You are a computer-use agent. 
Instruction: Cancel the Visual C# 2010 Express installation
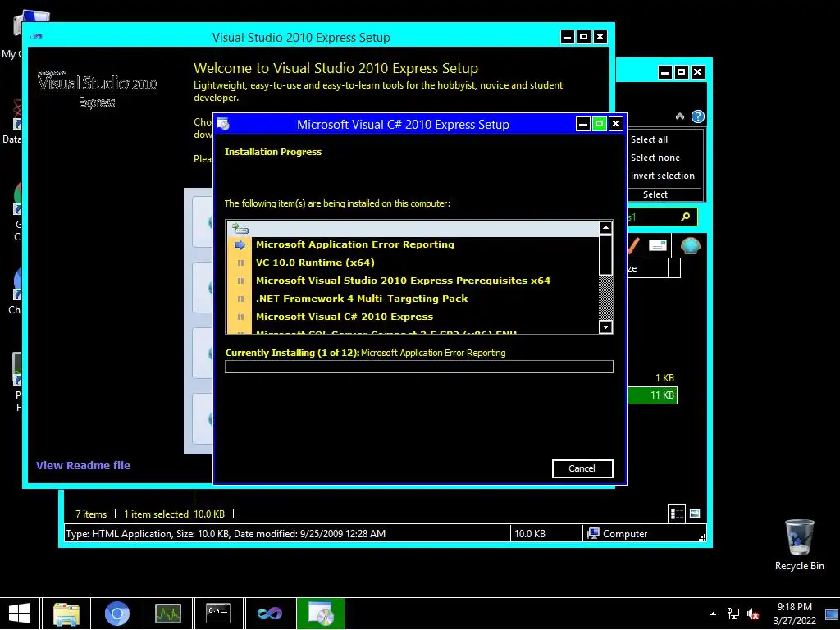tap(582, 468)
